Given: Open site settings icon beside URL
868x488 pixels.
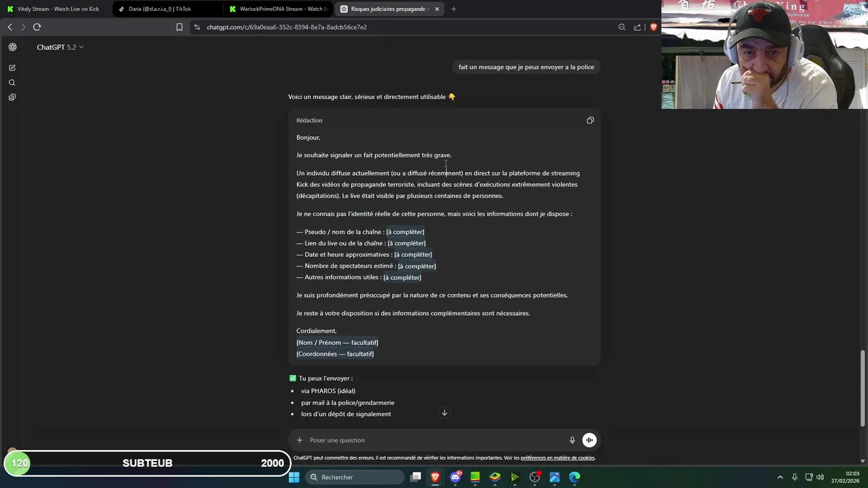Looking at the screenshot, I should [x=197, y=27].
